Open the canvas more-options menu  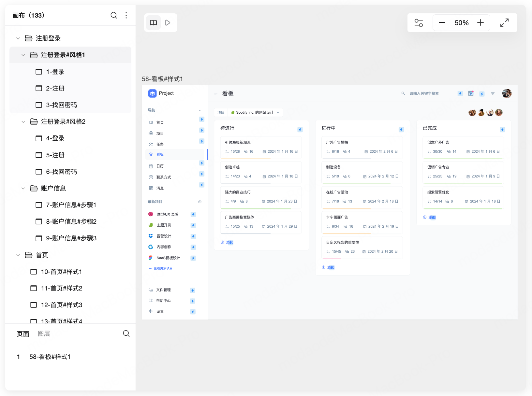coord(126,15)
